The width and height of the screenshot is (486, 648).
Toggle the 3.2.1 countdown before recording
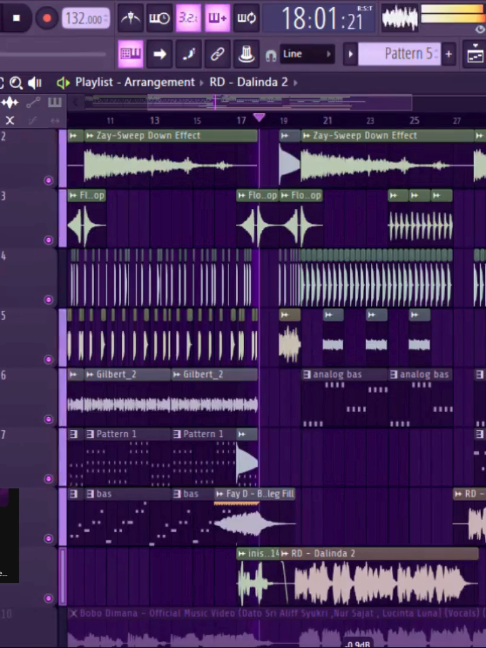(188, 18)
